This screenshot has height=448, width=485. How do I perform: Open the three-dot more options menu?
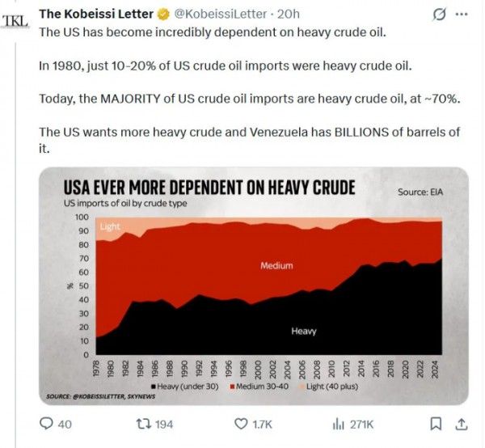click(x=462, y=15)
